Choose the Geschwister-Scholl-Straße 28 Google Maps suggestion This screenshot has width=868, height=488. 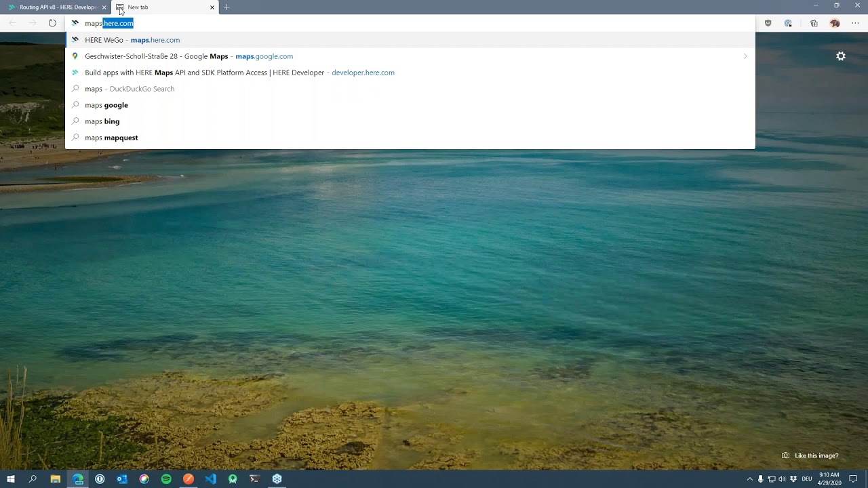pyautogui.click(x=410, y=56)
